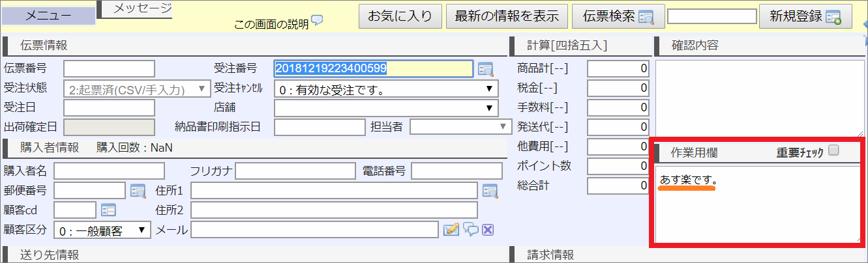Viewport: 868px width, 263px height.
Task: Open the 郵便番号 postal code search icon
Action: (138, 191)
